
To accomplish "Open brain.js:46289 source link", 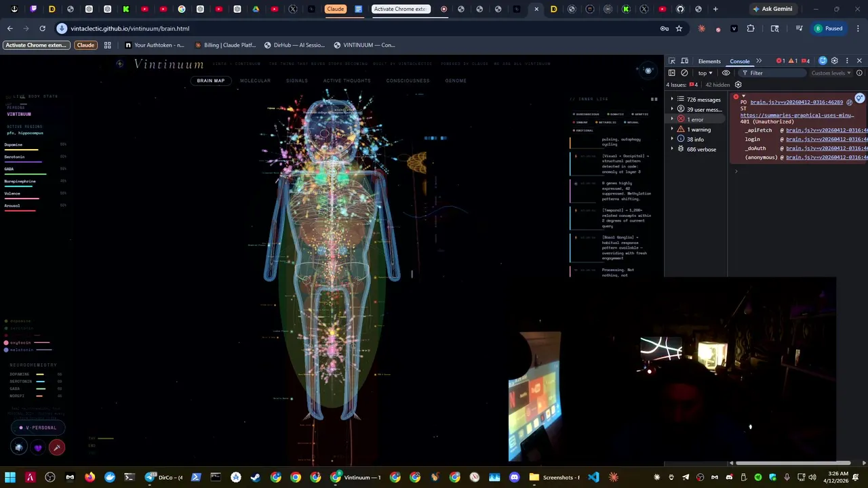I will coord(796,102).
